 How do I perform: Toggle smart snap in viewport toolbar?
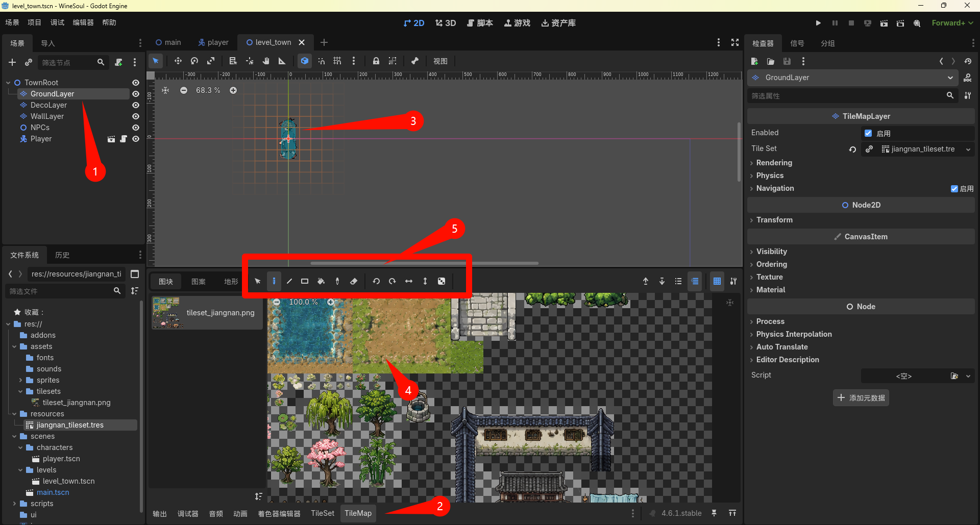321,61
